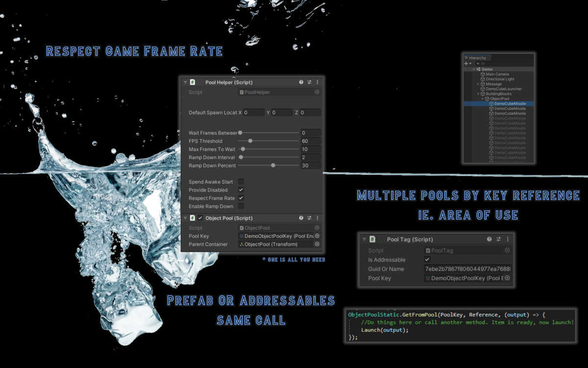Image resolution: width=588 pixels, height=368 pixels.
Task: Select Main Camera in the Hierarchy
Action: [x=497, y=74]
